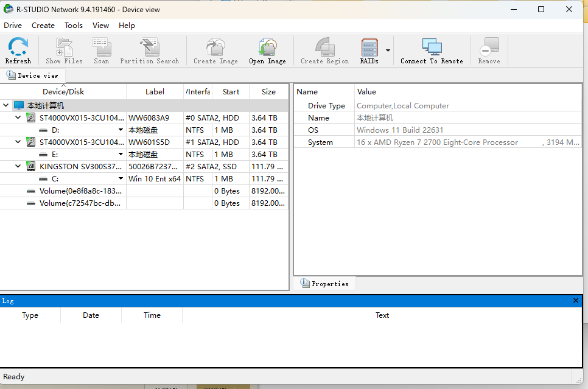The height and width of the screenshot is (389, 588).
Task: Click the Volume{c72547bc-db volume icon
Action: 31,203
